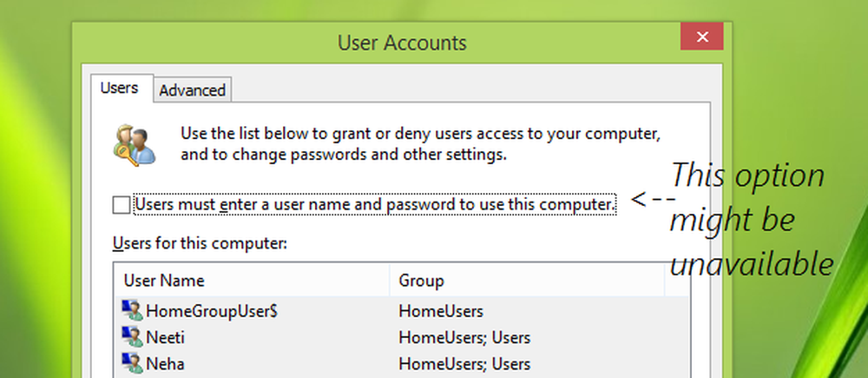Click the HomeGroupUser$ account icon
This screenshot has width=868, height=378.
point(133,310)
